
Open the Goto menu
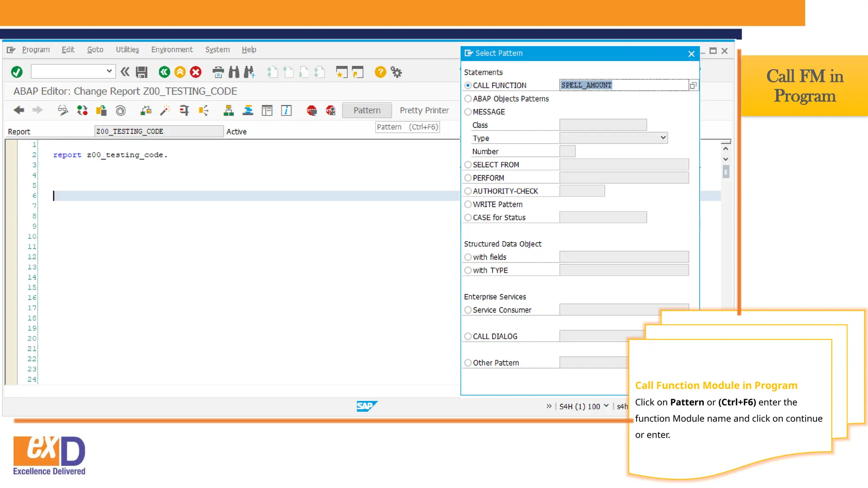coord(95,50)
